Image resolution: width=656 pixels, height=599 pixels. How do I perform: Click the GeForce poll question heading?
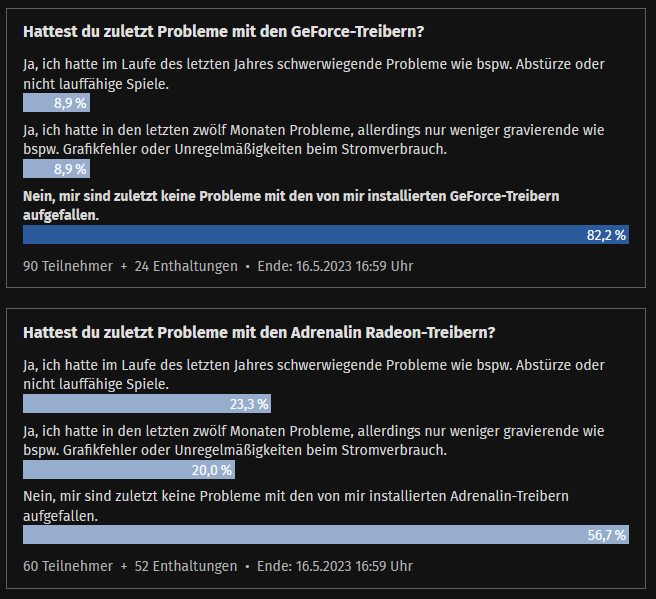click(223, 32)
